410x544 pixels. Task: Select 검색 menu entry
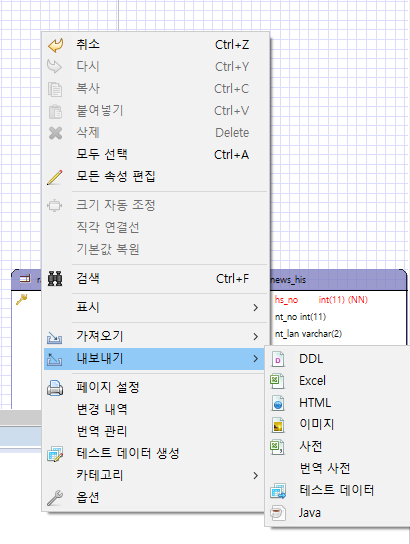coord(156,279)
